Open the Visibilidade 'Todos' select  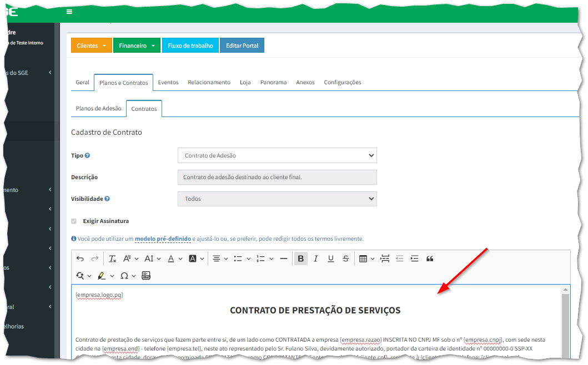277,199
